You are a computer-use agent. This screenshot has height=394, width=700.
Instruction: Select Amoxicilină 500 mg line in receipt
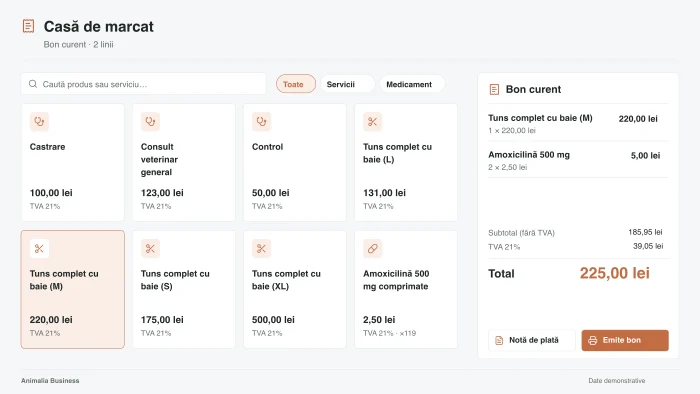(578, 160)
